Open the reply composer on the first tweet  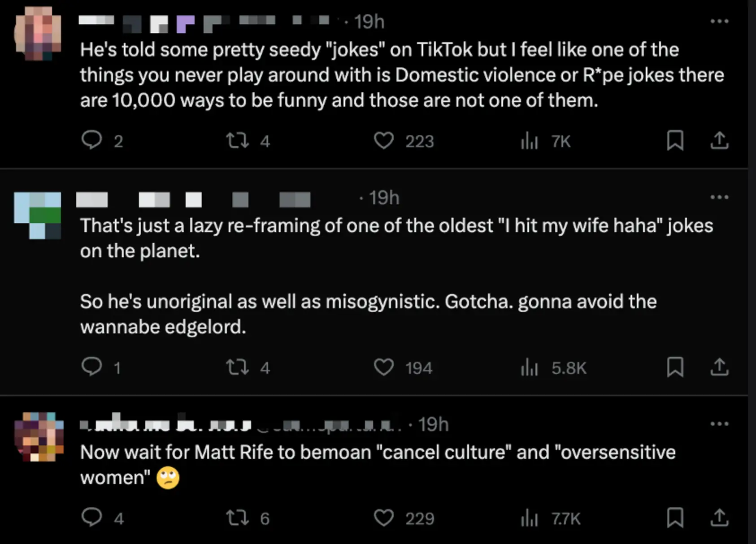coord(93,141)
